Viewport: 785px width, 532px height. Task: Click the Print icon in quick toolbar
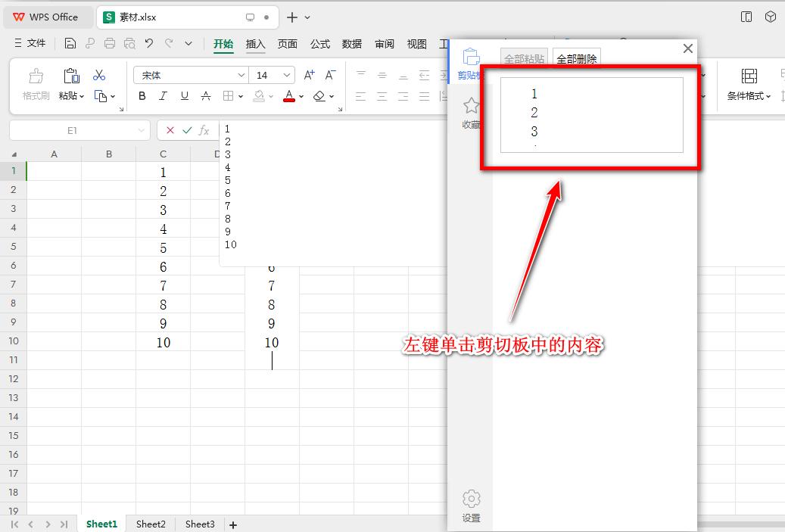coord(110,44)
